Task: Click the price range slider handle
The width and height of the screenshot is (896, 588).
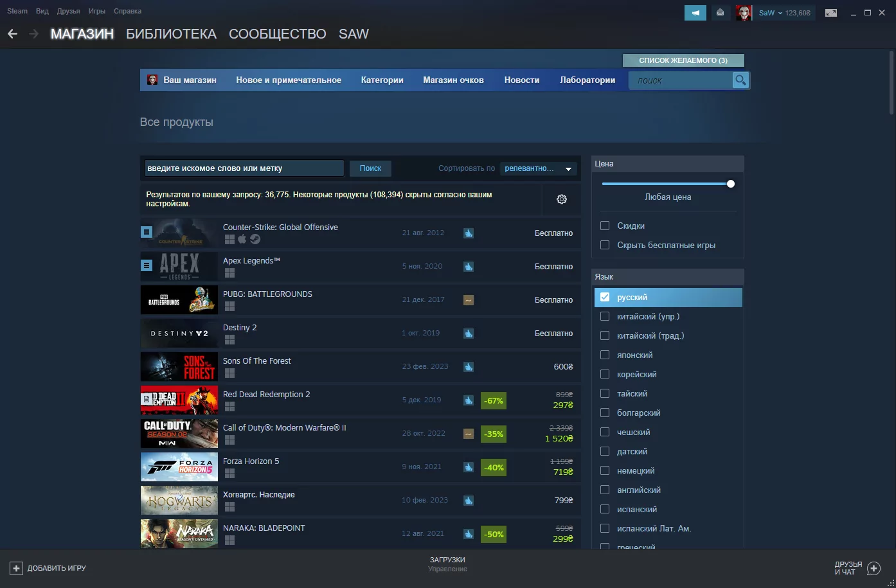Action: point(730,184)
